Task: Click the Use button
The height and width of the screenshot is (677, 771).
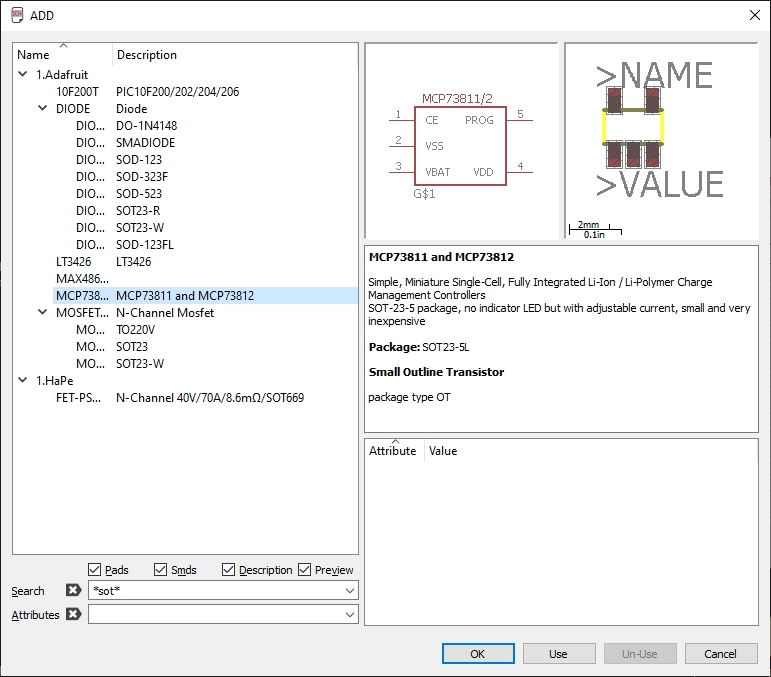Action: [x=559, y=653]
